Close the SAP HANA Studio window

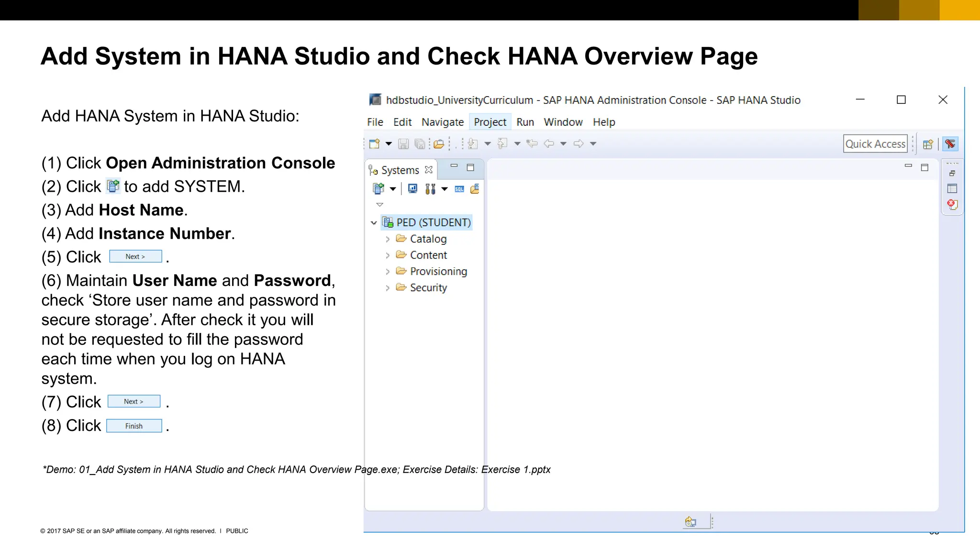click(x=943, y=99)
